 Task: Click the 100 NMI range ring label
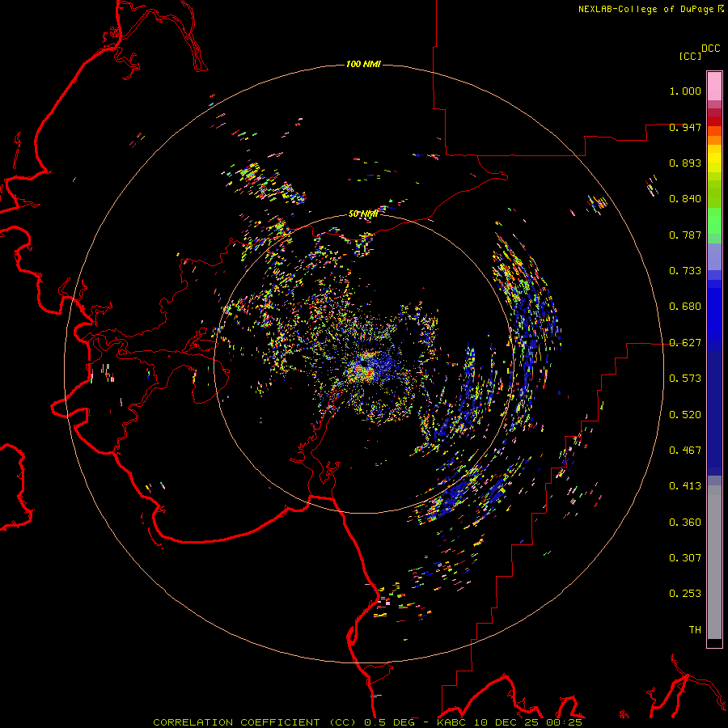tap(363, 64)
